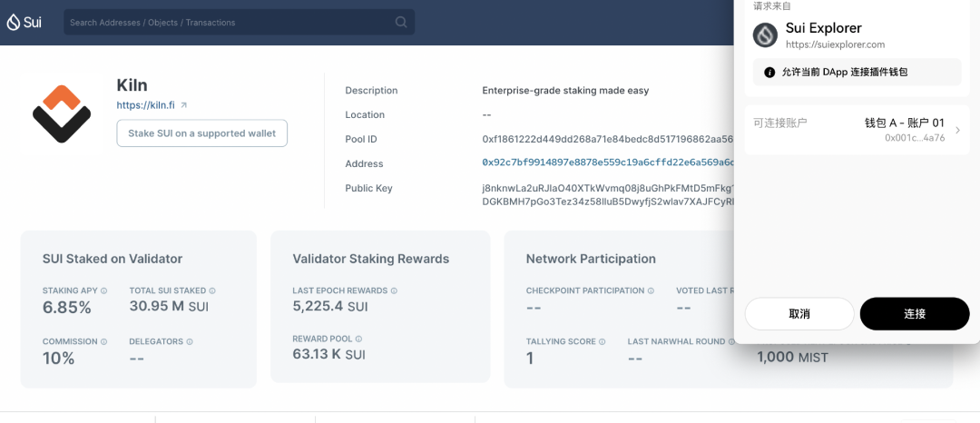Click the 取消 cancel button
The image size is (980, 423).
[799, 314]
